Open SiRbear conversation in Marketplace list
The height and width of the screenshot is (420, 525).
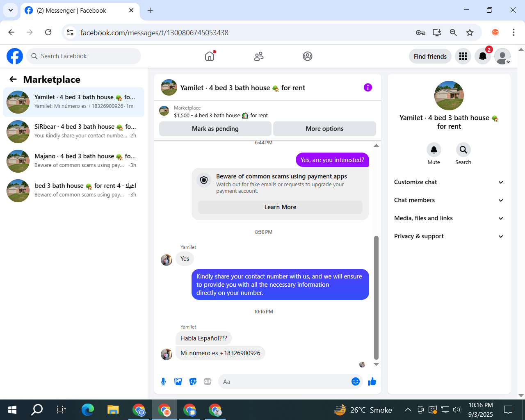coord(74,132)
